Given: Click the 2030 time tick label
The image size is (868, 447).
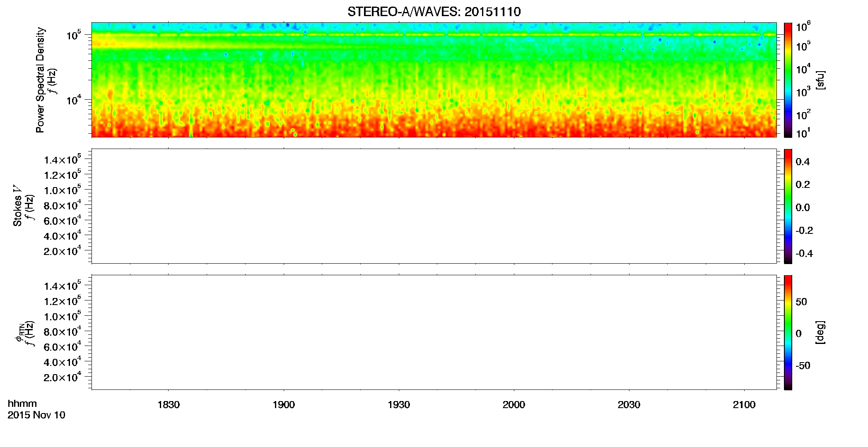Looking at the screenshot, I should tap(629, 405).
